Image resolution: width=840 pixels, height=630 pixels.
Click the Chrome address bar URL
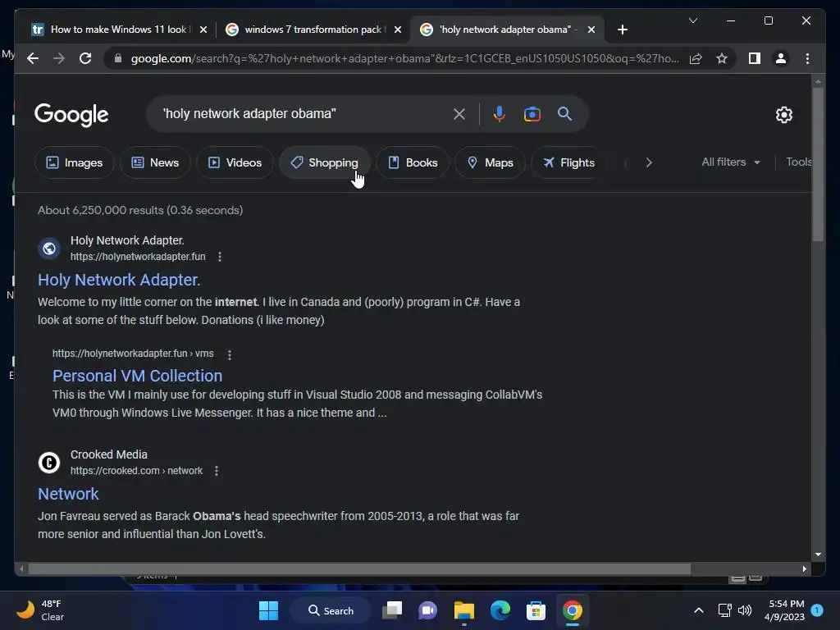click(404, 58)
